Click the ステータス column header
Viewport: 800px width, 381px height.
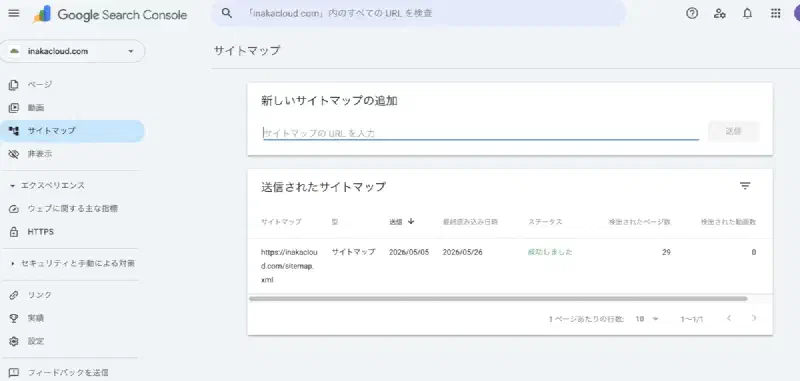click(x=545, y=222)
